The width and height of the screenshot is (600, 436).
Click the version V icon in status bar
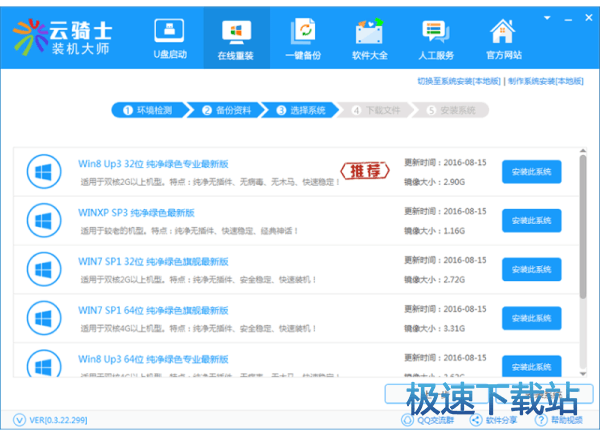pyautogui.click(x=19, y=420)
